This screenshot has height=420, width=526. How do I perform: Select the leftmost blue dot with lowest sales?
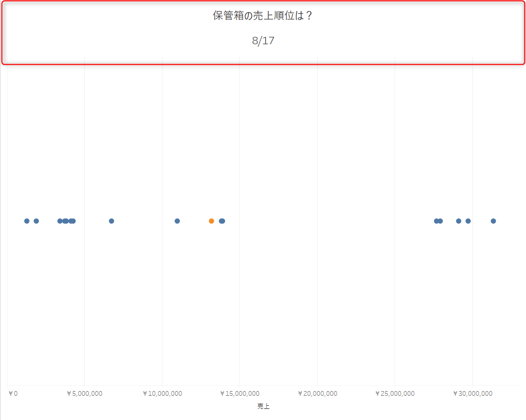tap(27, 221)
